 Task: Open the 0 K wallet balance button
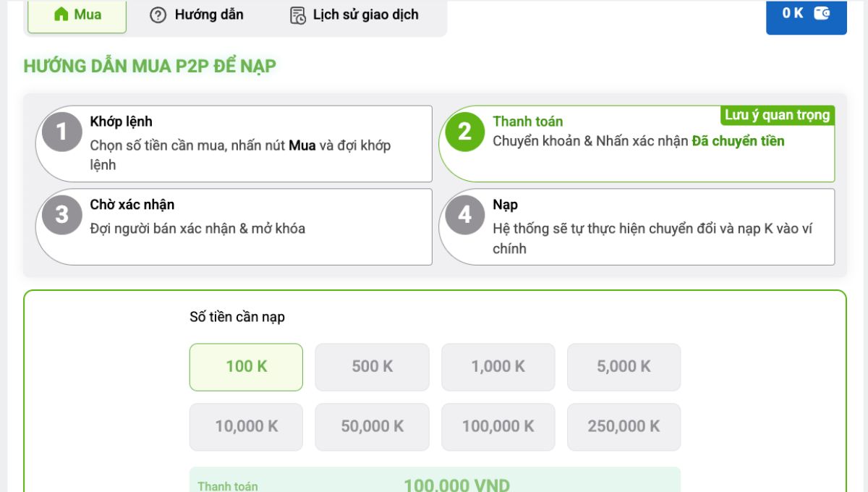pos(807,16)
